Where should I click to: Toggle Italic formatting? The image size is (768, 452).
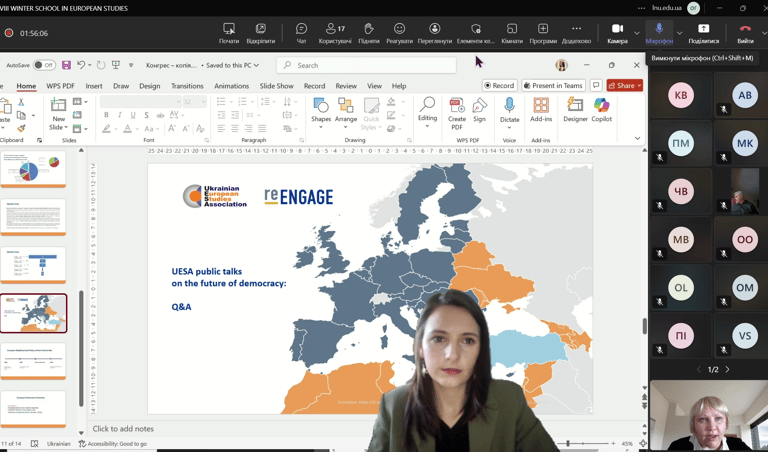119,115
